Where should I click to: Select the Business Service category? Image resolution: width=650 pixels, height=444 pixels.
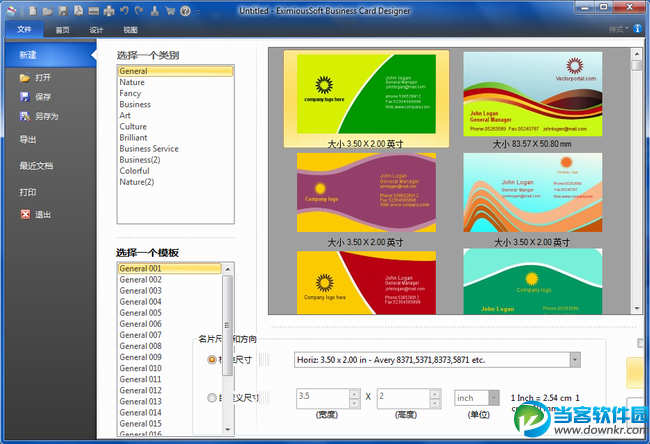[149, 149]
